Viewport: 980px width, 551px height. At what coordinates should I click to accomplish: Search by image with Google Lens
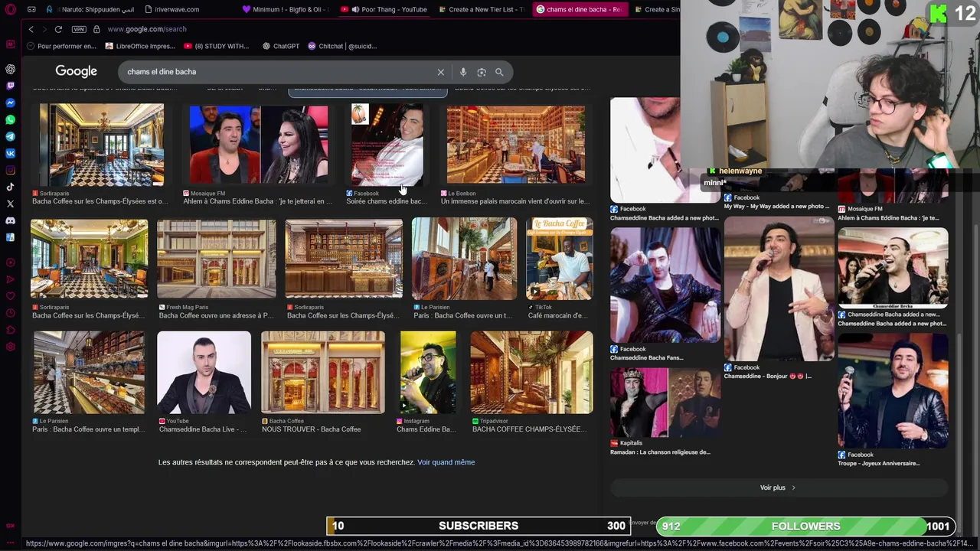[482, 72]
